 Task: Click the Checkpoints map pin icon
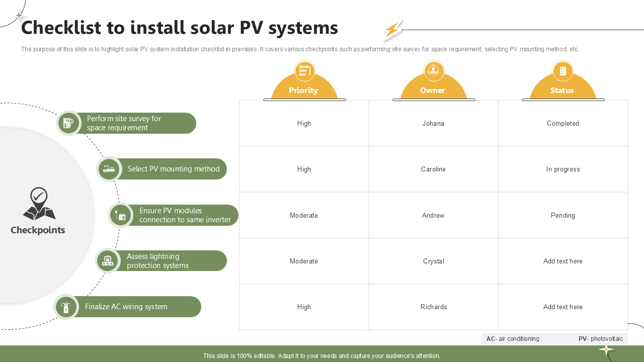click(x=39, y=204)
